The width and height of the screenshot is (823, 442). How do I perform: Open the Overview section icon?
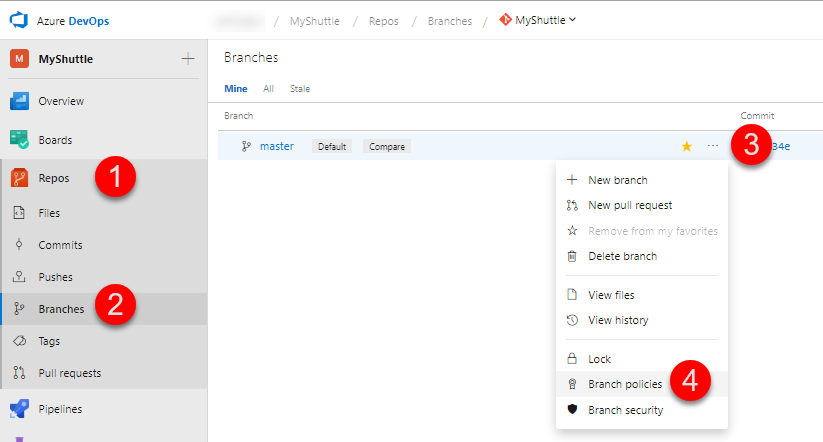19,101
